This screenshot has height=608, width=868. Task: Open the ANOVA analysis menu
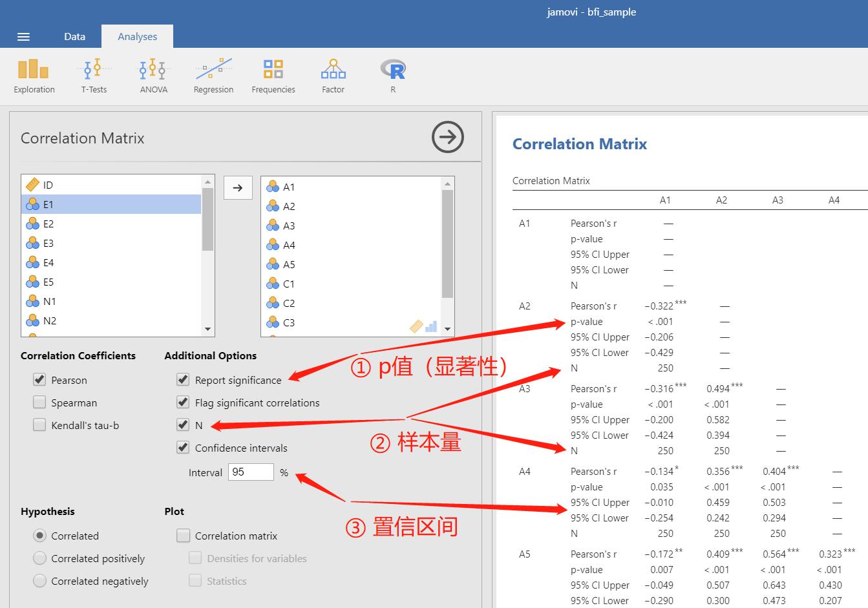click(153, 76)
